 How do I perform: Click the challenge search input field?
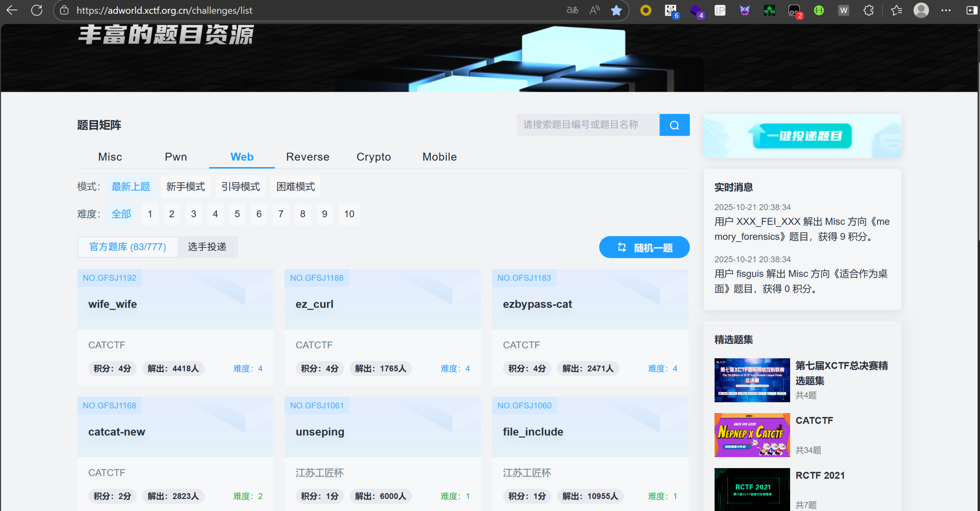[x=588, y=125]
